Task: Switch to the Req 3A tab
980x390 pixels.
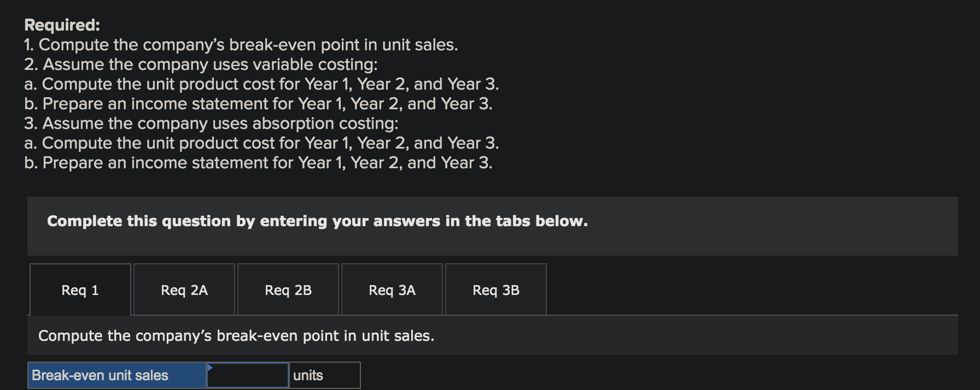Action: 392,289
